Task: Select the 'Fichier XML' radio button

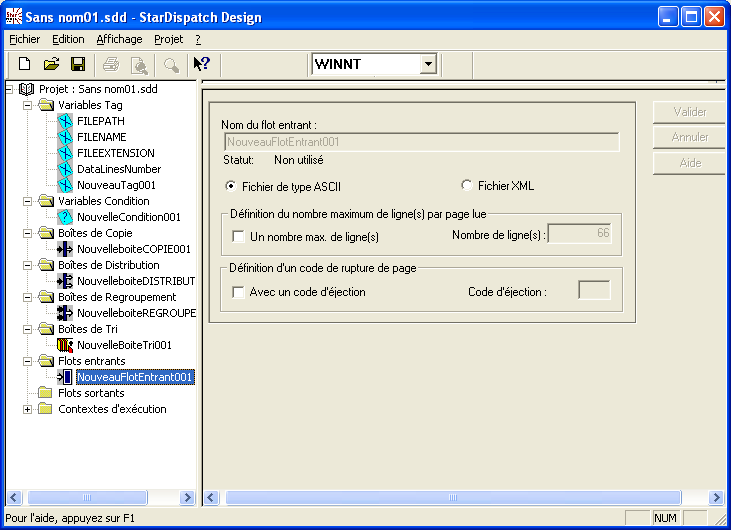Action: click(466, 185)
